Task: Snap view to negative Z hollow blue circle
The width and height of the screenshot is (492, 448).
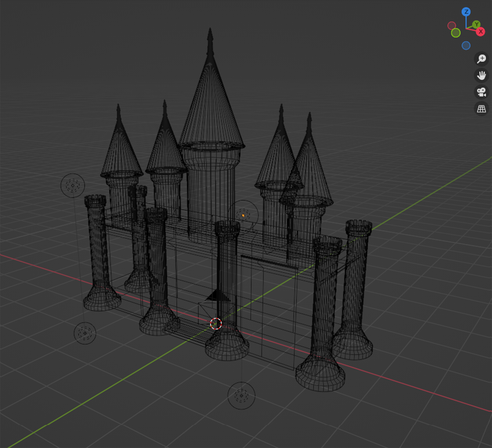Action: [466, 46]
